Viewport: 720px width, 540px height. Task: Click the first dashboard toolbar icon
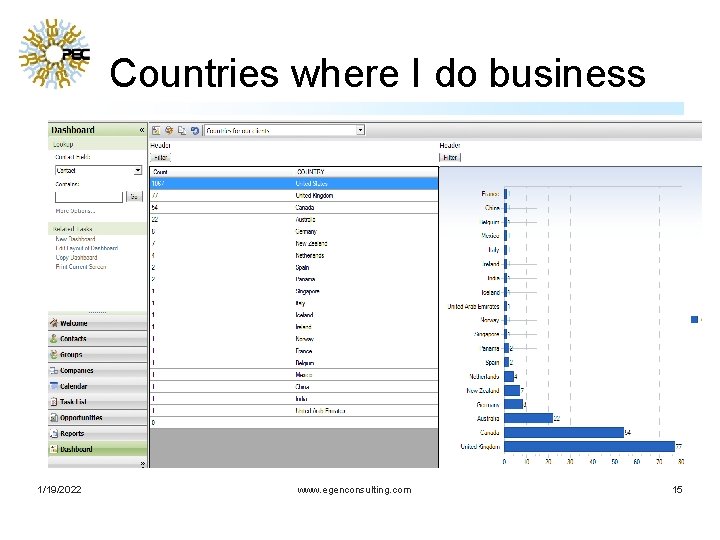[156, 130]
